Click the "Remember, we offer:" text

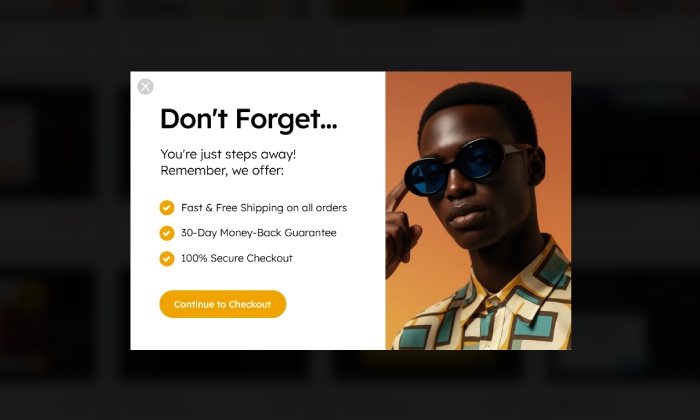coord(222,170)
